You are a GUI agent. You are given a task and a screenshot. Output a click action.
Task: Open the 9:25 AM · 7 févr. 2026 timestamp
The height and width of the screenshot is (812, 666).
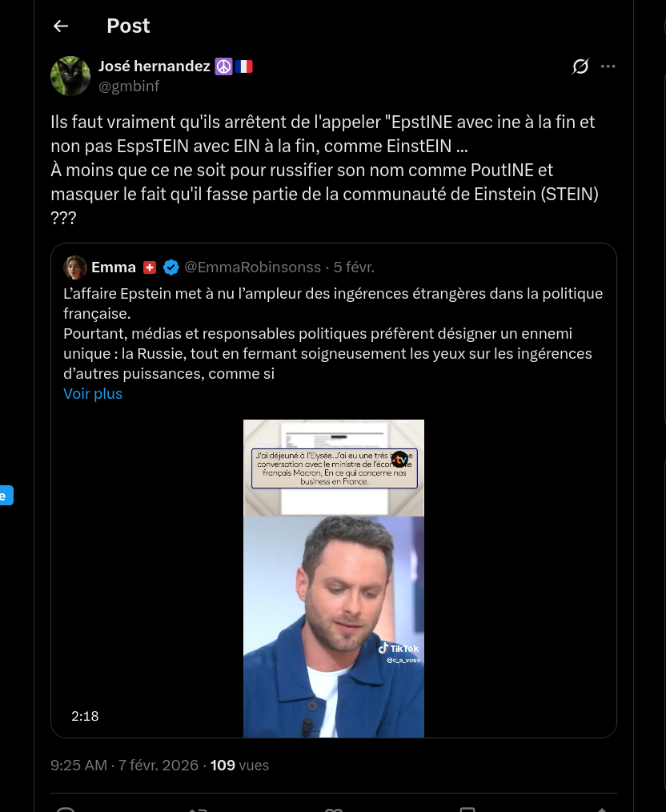coord(125,766)
